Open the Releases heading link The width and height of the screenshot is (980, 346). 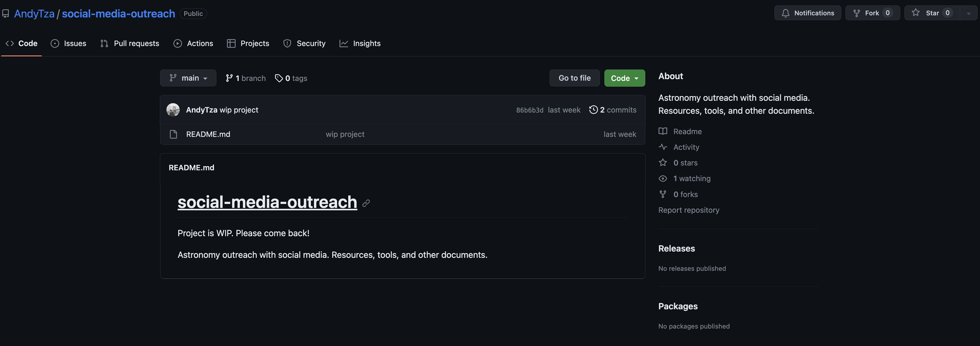click(677, 248)
